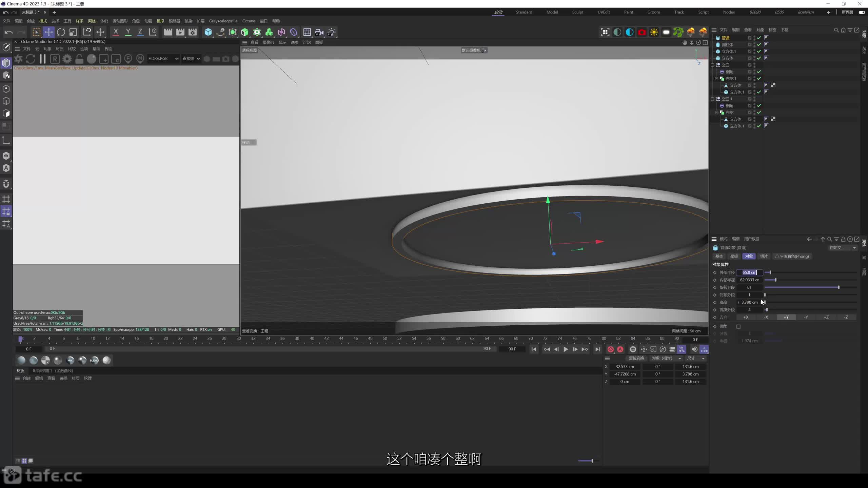The image size is (868, 488).
Task: Go back in attribute manager history
Action: tap(809, 239)
